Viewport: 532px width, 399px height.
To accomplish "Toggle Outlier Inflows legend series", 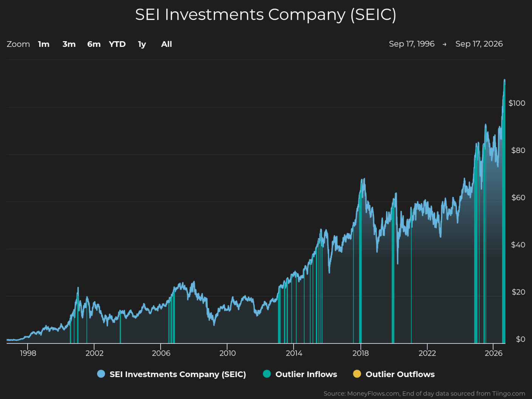I will [x=300, y=374].
